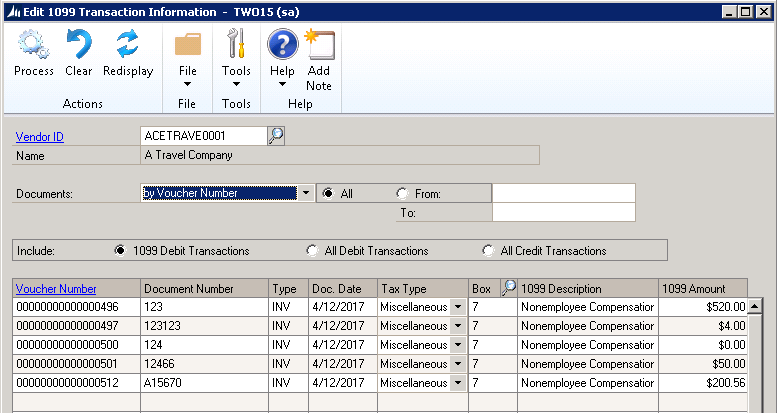Viewport: 777px width, 413px height.
Task: Click the Add Note icon
Action: [x=319, y=46]
